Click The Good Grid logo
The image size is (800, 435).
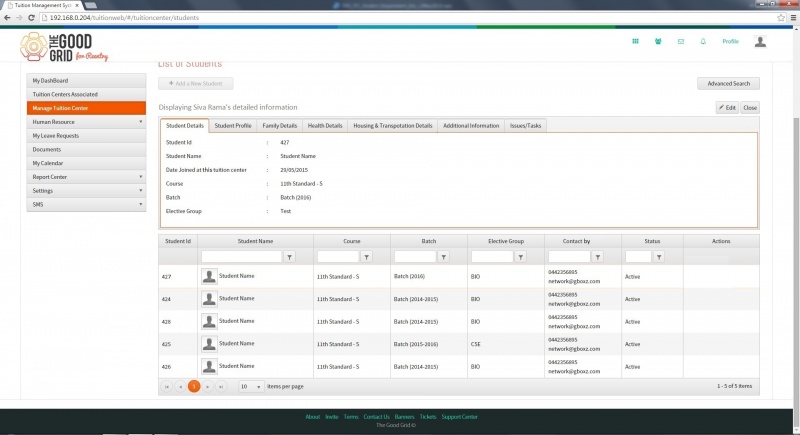(x=64, y=47)
